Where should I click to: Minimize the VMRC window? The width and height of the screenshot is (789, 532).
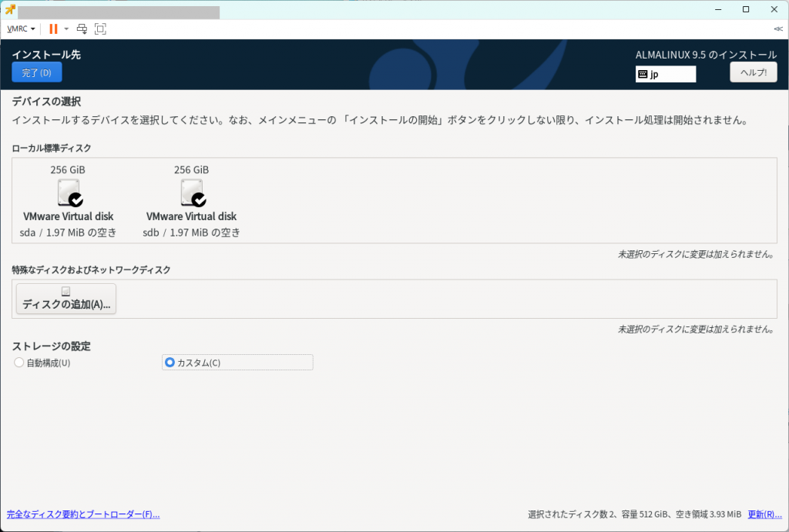pos(718,9)
